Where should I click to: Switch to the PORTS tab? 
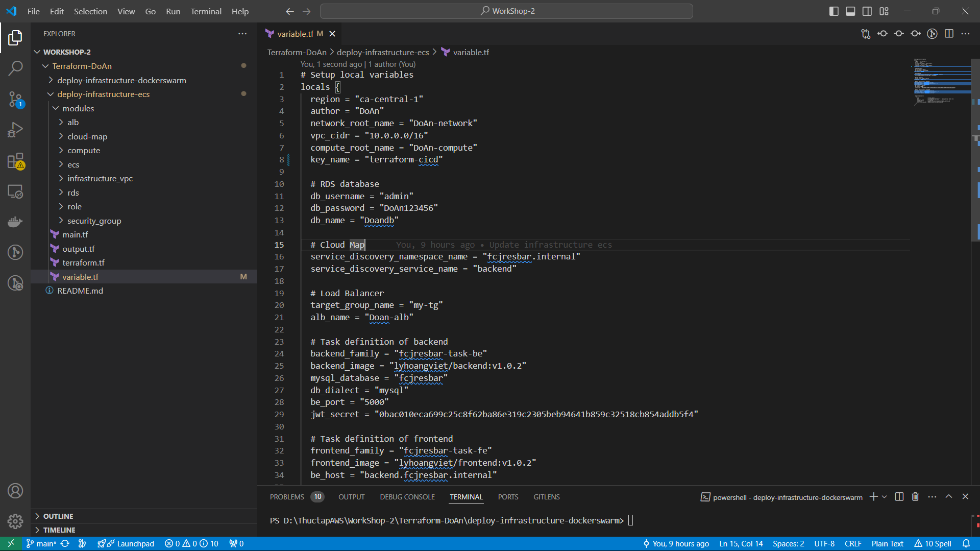tap(508, 497)
